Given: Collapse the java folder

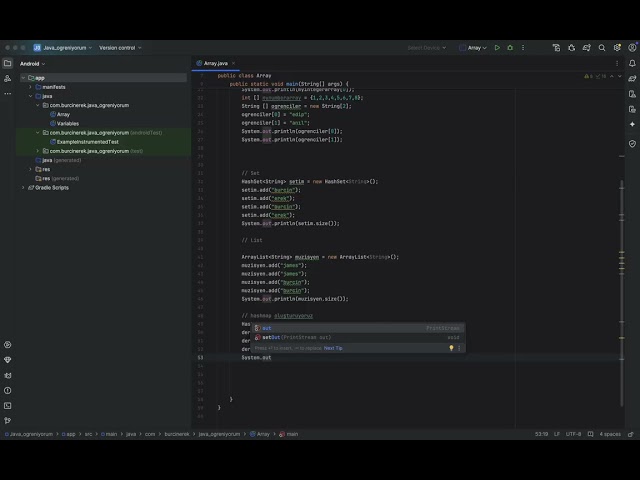Looking at the screenshot, I should coord(30,96).
